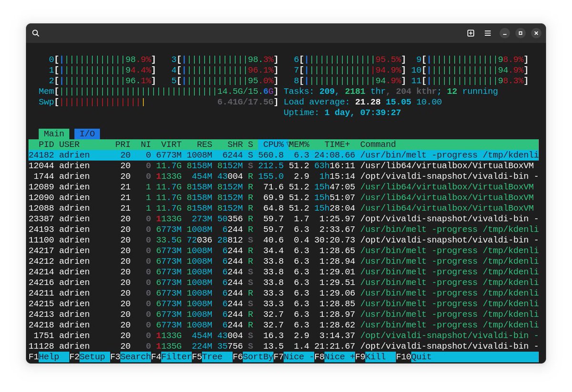Select process row PID 1751
Viewport: 572px width, 392px height.
pyautogui.click(x=284, y=335)
